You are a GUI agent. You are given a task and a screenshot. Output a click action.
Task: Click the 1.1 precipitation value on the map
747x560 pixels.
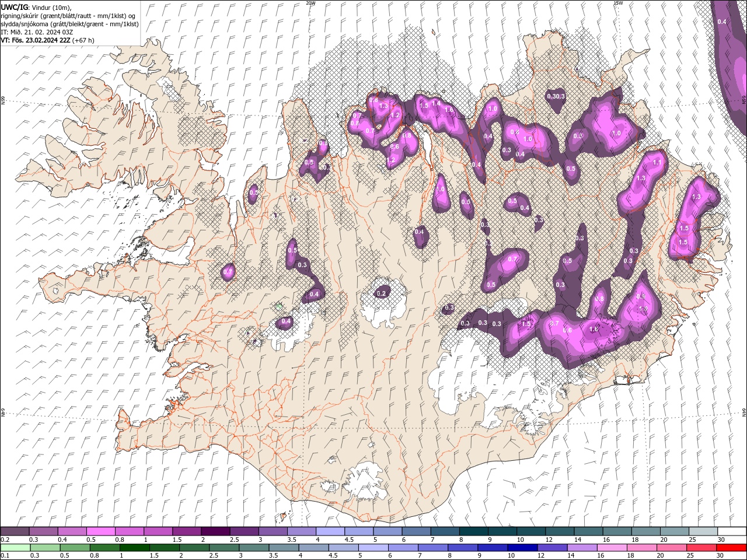(657, 163)
